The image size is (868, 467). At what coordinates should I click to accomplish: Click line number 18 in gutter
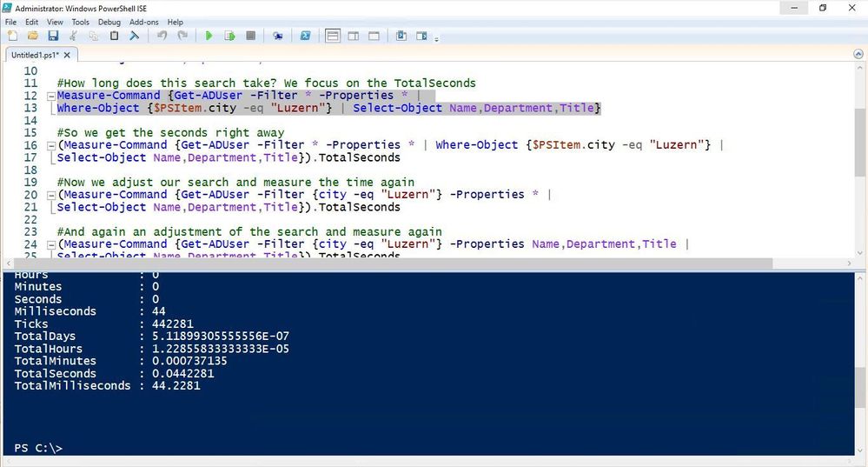30,170
